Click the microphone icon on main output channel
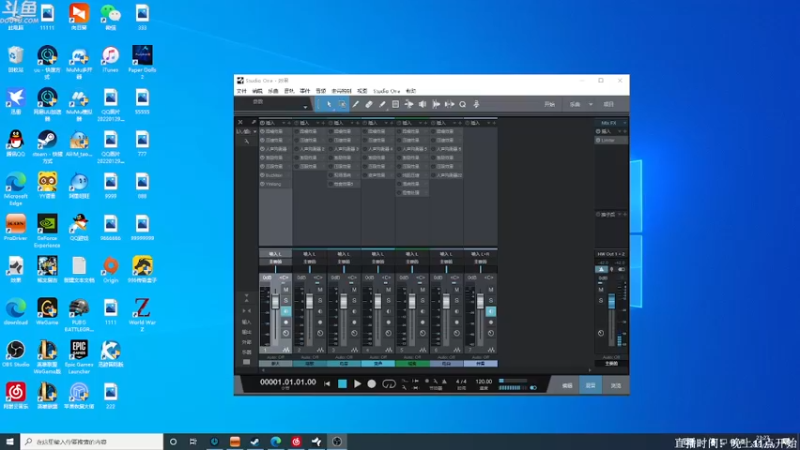Image resolution: width=800 pixels, height=450 pixels. coord(612,269)
